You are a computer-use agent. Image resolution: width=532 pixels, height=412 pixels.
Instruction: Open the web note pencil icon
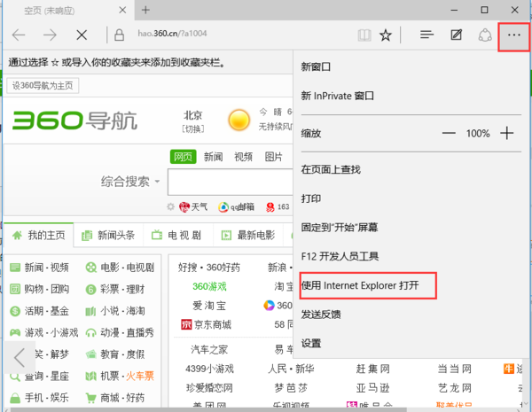click(x=456, y=35)
